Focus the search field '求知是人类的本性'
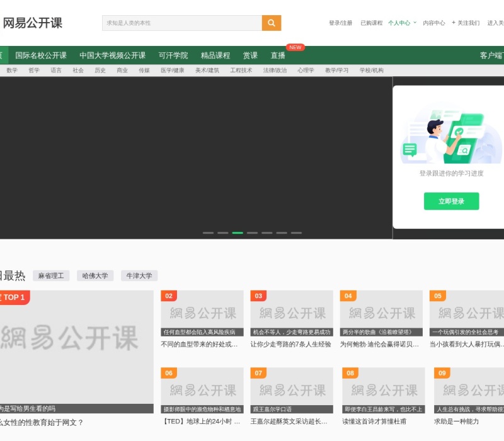Screen dimensions: 504x441 [182, 23]
